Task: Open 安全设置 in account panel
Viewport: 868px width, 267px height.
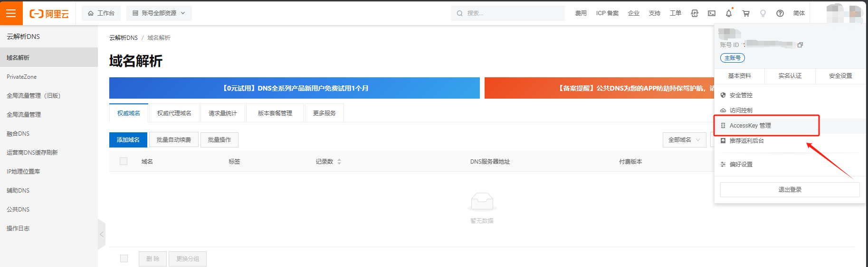Action: (840, 76)
